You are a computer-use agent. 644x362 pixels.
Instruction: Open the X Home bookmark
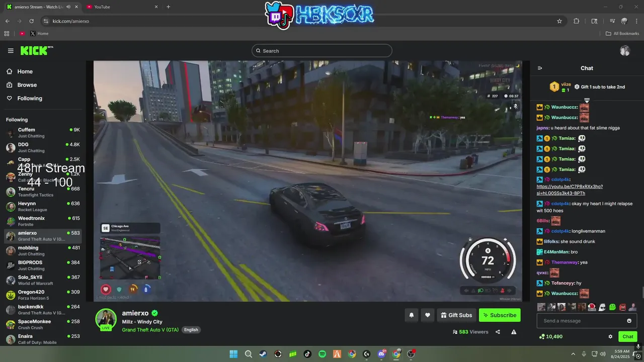point(39,34)
